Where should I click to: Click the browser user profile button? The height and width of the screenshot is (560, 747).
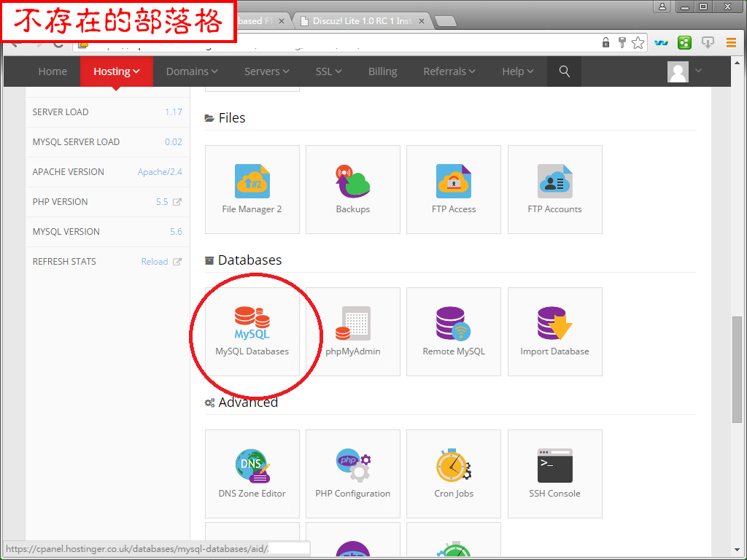tap(662, 7)
